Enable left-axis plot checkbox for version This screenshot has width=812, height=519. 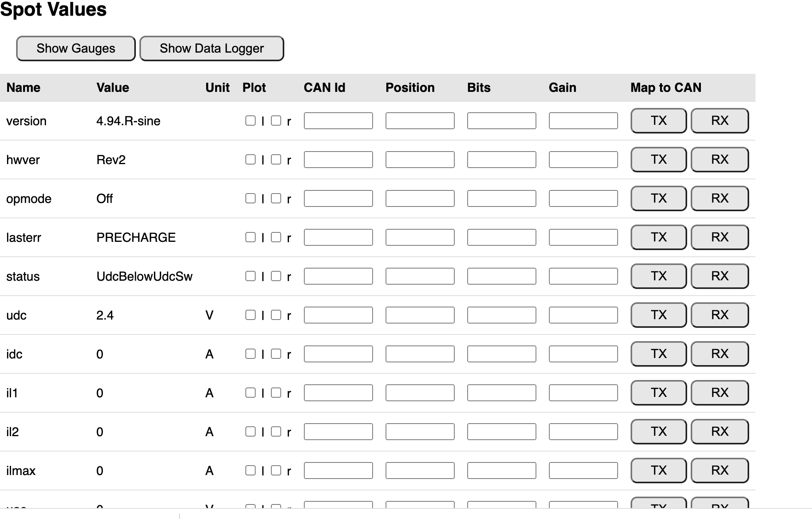coord(251,121)
